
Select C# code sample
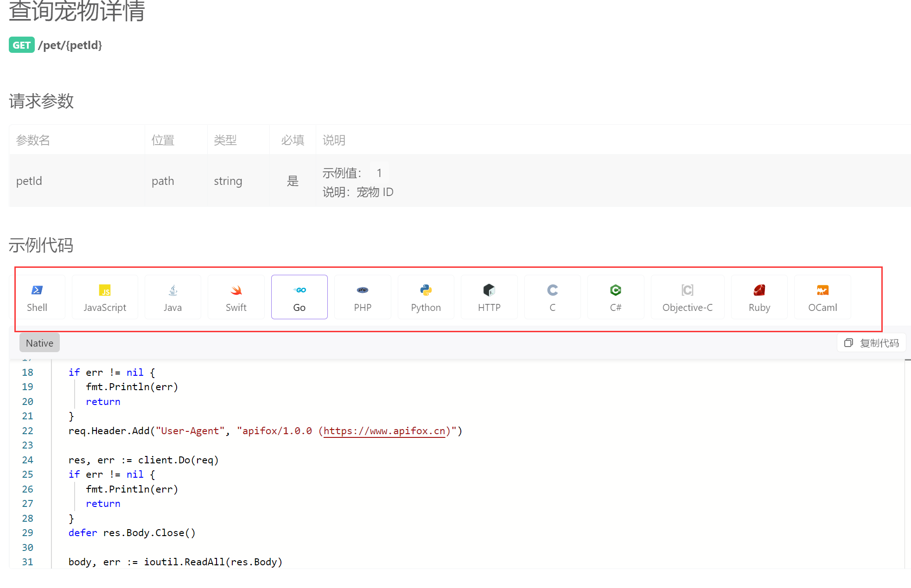point(616,297)
